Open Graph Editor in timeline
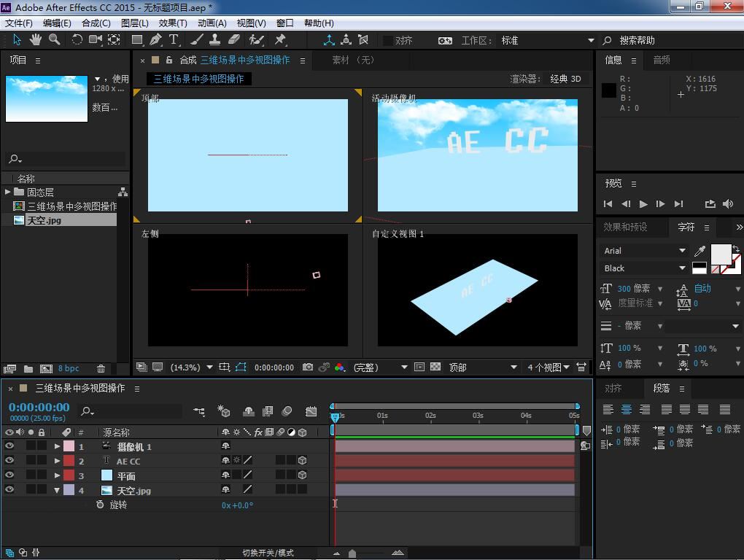The image size is (744, 560). pyautogui.click(x=311, y=411)
